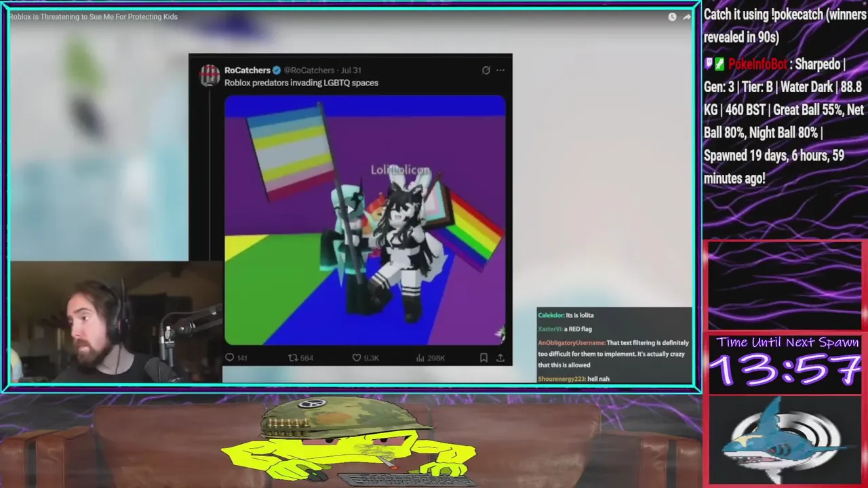The width and height of the screenshot is (868, 488).
Task: Click the green checkmark badge beside PokeInfoBot
Action: point(719,64)
